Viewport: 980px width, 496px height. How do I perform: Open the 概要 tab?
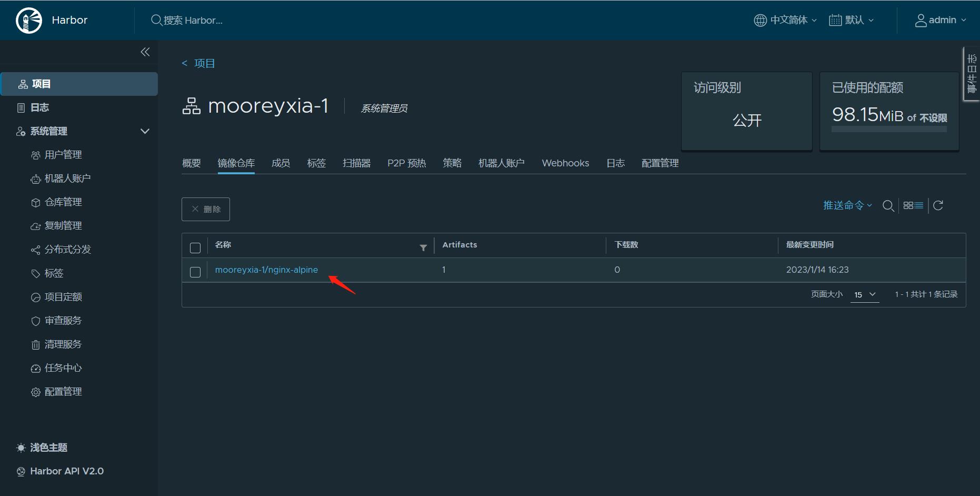click(x=192, y=163)
